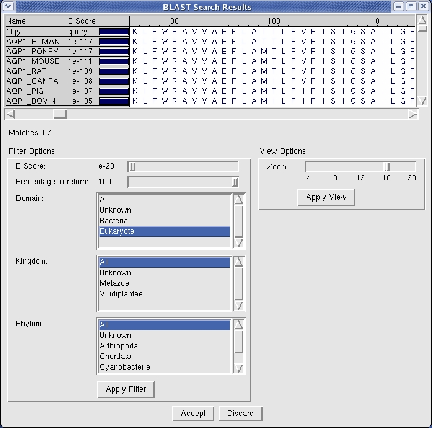The image size is (432, 428).
Task: Discard the BLAST search results
Action: 241,414
